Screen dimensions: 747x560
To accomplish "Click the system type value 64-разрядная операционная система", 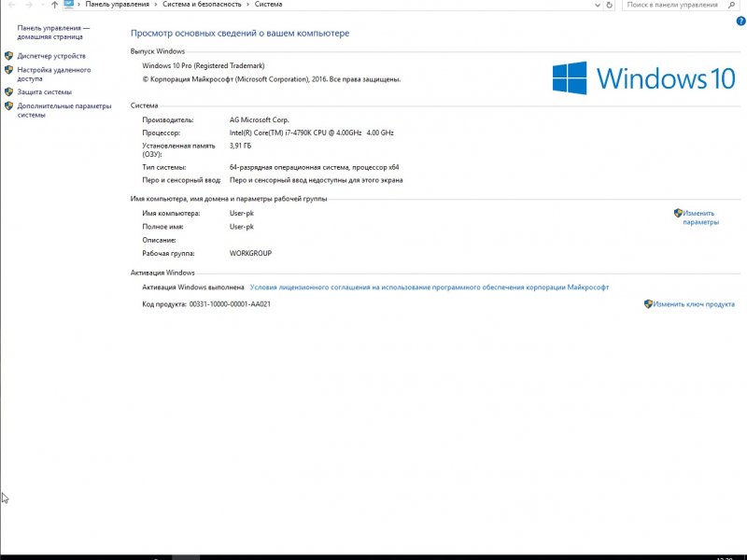I will [x=315, y=167].
